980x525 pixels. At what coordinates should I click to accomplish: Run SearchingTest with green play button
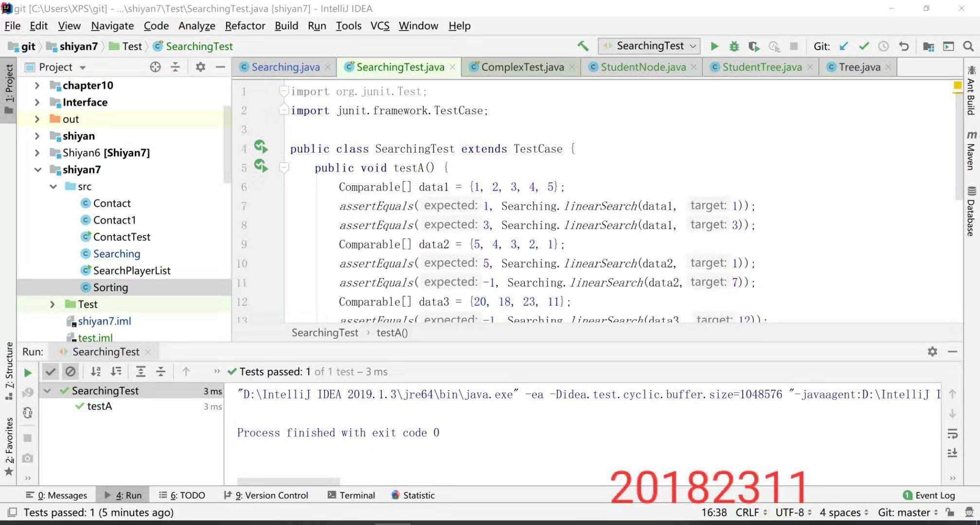pos(714,46)
